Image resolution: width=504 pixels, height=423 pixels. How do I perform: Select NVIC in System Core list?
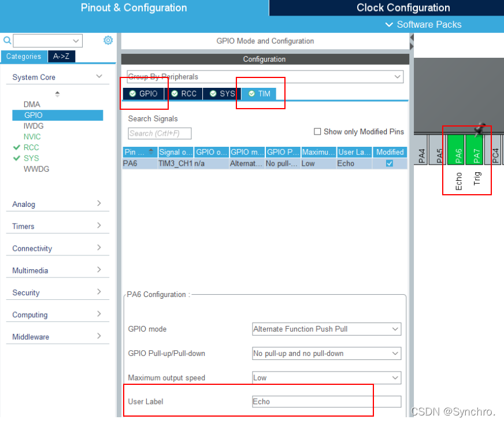[x=32, y=136]
